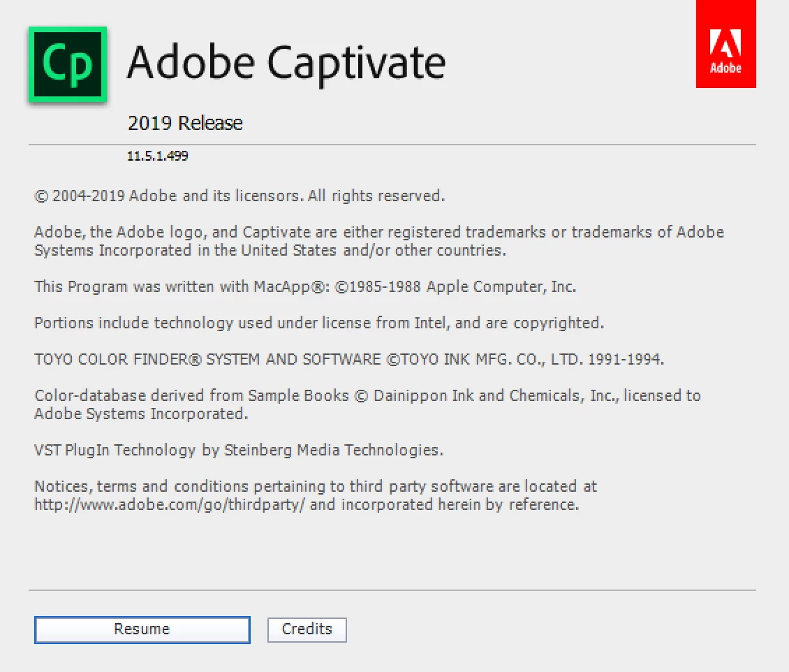Click the red Adobe logo
Viewport: 789px width, 672px height.
(x=725, y=44)
